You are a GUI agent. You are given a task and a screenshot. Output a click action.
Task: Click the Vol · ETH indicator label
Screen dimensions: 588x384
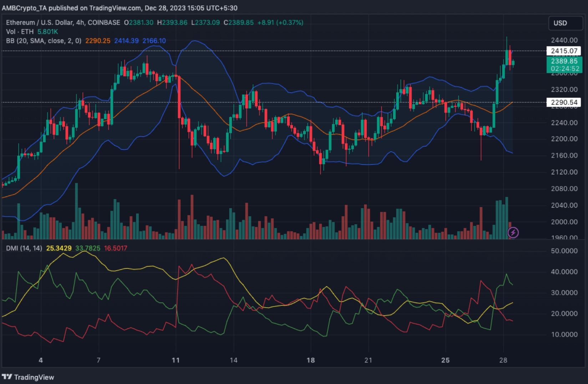tap(20, 32)
